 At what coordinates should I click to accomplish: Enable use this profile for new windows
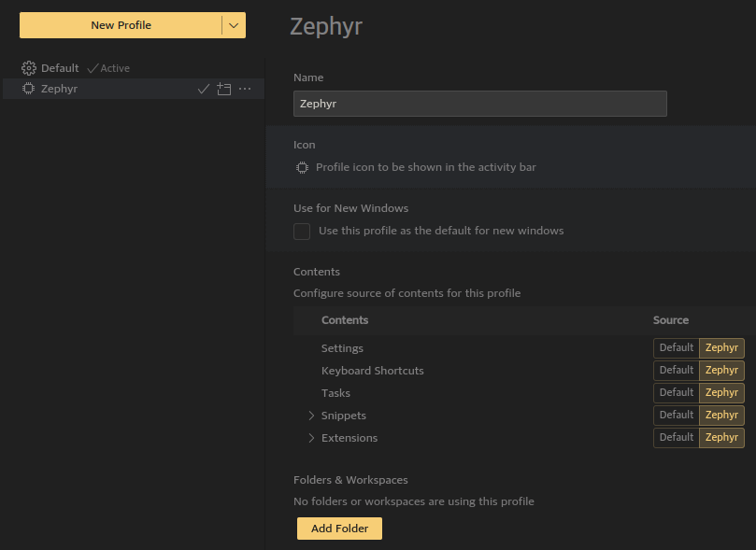point(302,232)
